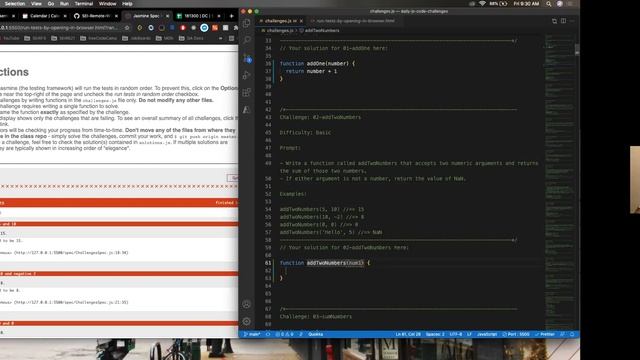Click the battery status in the menu bar
Image resolution: width=640 pixels, height=360 pixels.
[499, 4]
